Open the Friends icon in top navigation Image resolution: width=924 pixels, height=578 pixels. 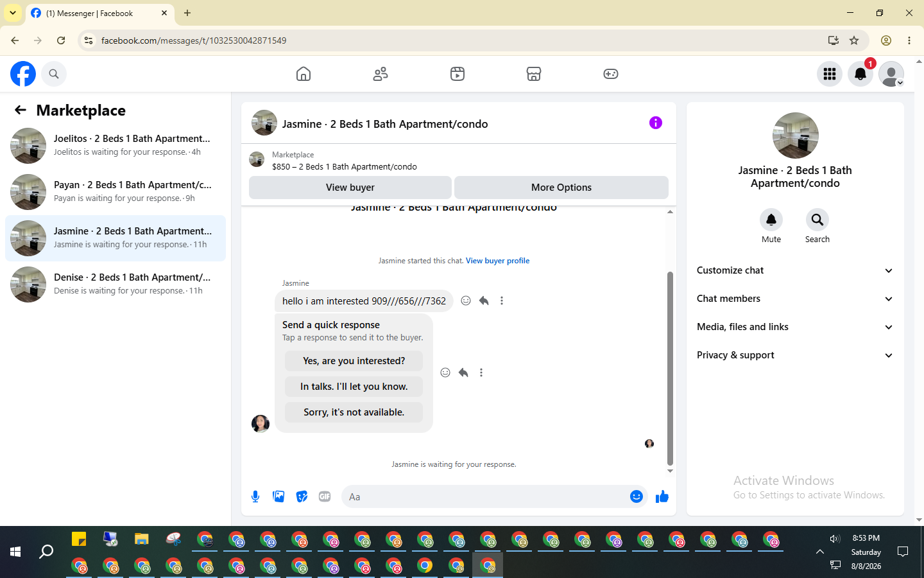[381, 74]
